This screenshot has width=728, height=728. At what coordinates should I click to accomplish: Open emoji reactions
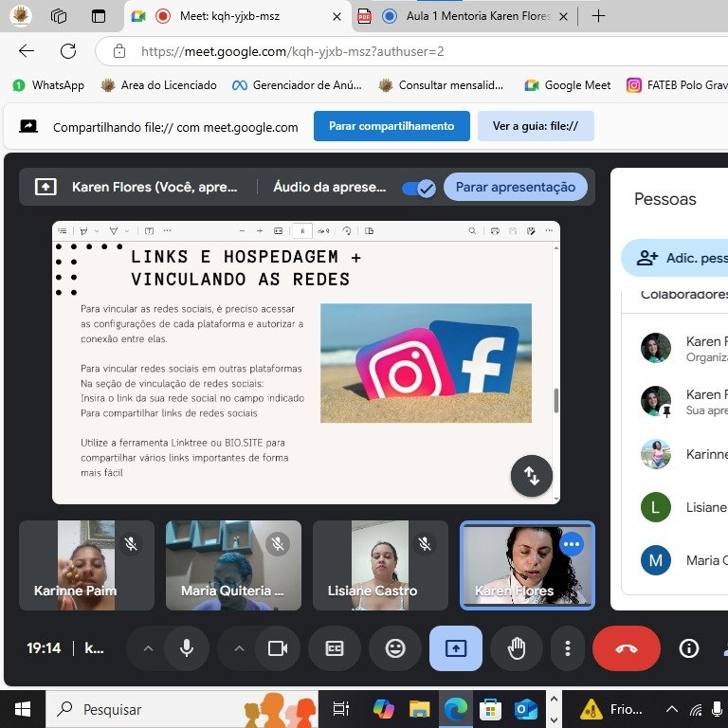pyautogui.click(x=395, y=648)
